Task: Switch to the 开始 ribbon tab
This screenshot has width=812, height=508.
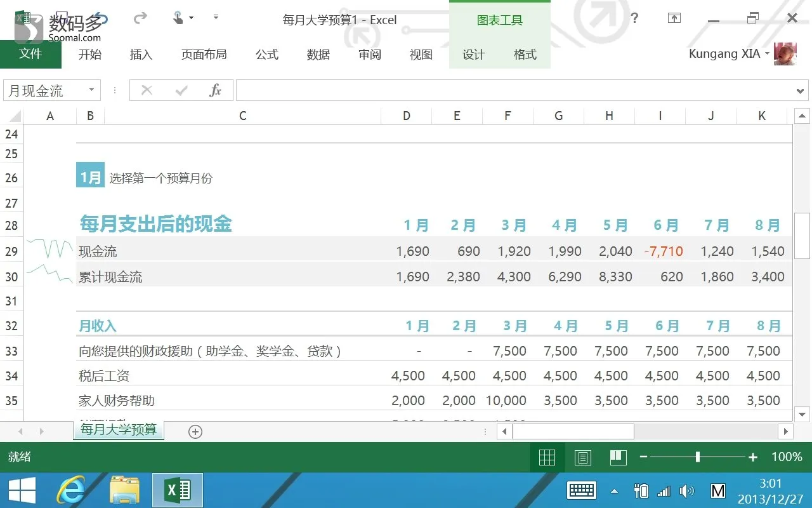Action: pyautogui.click(x=90, y=55)
